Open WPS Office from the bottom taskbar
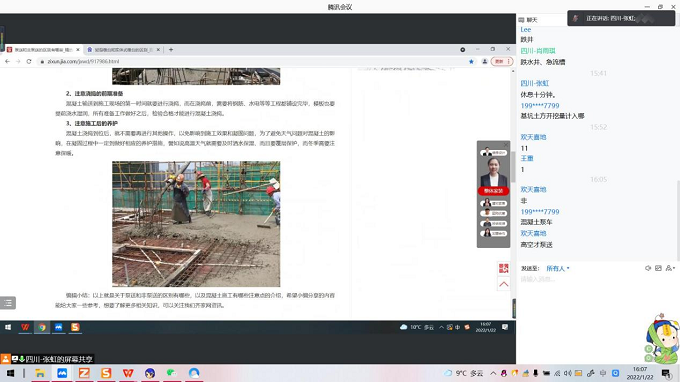Screen dimensions: 680x382 [x=128, y=373]
